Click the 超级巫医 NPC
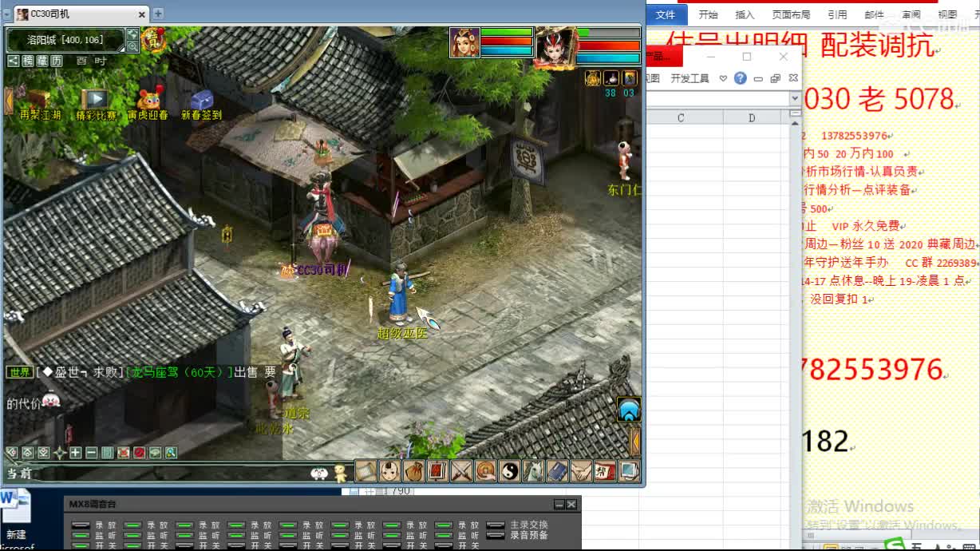 [x=401, y=294]
